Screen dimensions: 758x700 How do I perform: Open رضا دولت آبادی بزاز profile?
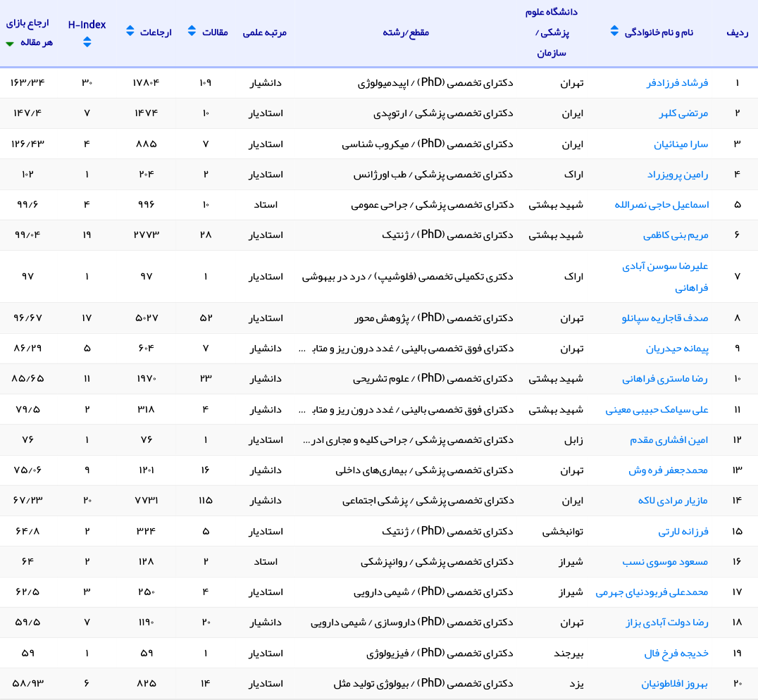click(x=666, y=623)
